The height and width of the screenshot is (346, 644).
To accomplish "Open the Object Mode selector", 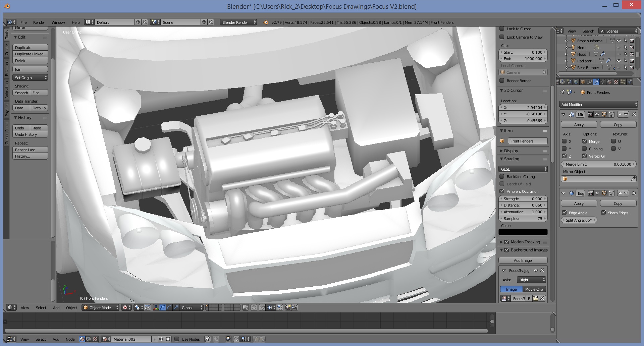I will pos(101,307).
